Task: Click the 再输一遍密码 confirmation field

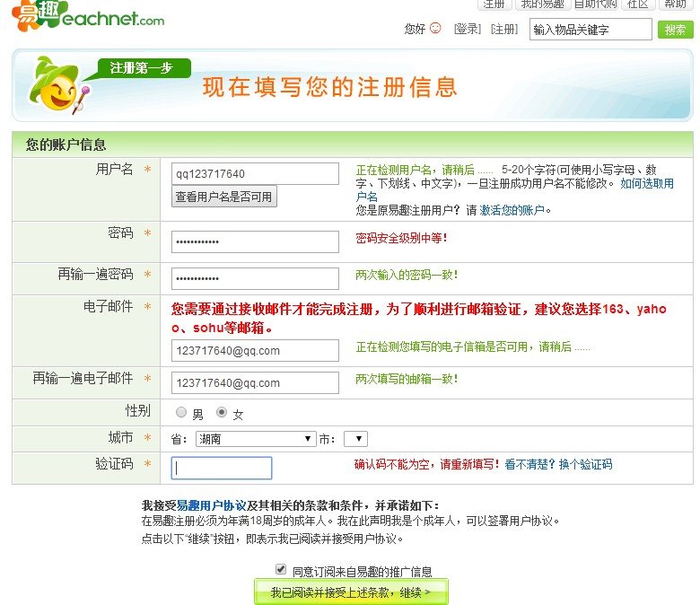Action: click(x=255, y=278)
